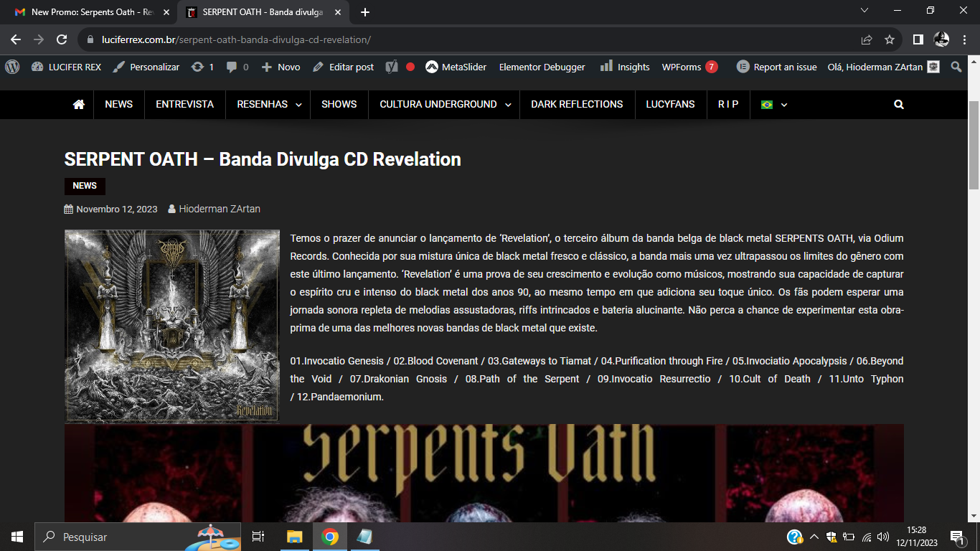980x551 pixels.
Task: Open File Explorer from taskbar
Action: click(295, 537)
